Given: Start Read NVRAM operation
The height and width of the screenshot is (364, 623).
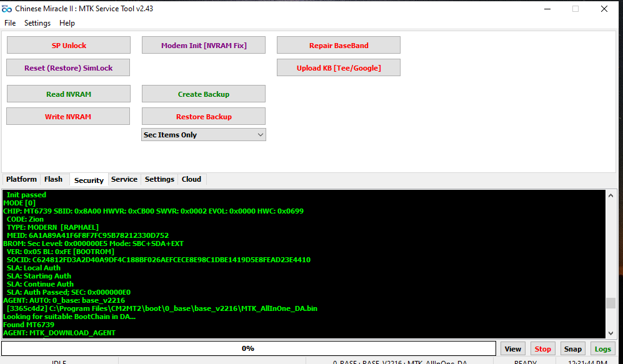Looking at the screenshot, I should click(69, 94).
